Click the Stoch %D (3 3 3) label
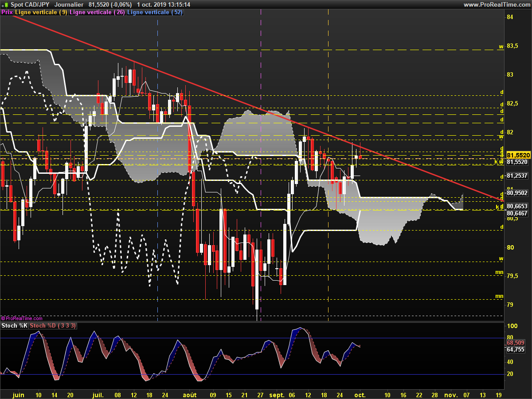Image resolution: width=532 pixels, height=399 pixels. click(x=53, y=326)
